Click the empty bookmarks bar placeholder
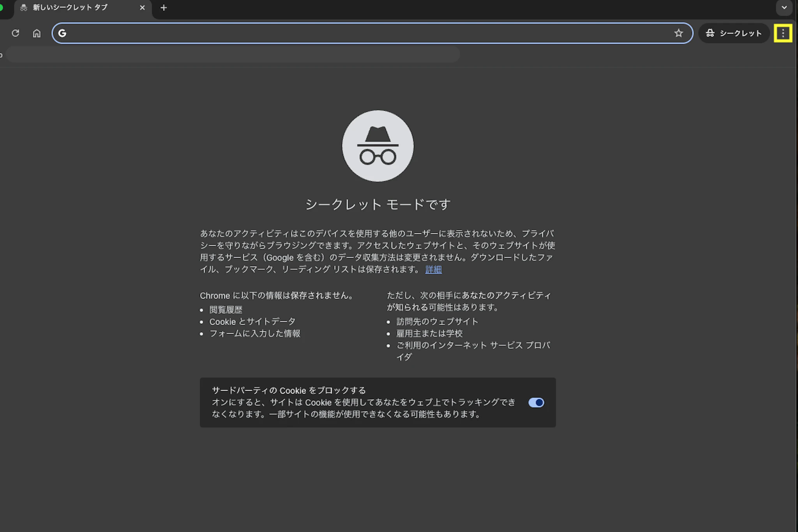Viewport: 798px width, 532px height. 233,55
